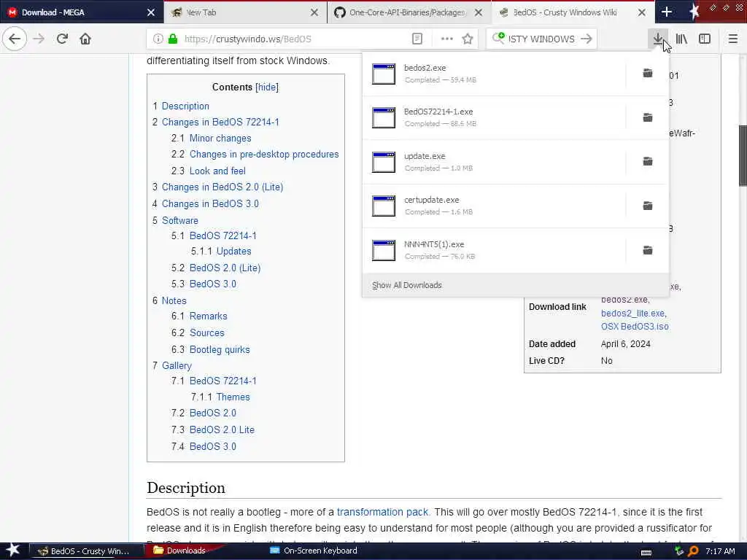The image size is (747, 560).
Task: Follow the transformation pack link
Action: pos(382,513)
